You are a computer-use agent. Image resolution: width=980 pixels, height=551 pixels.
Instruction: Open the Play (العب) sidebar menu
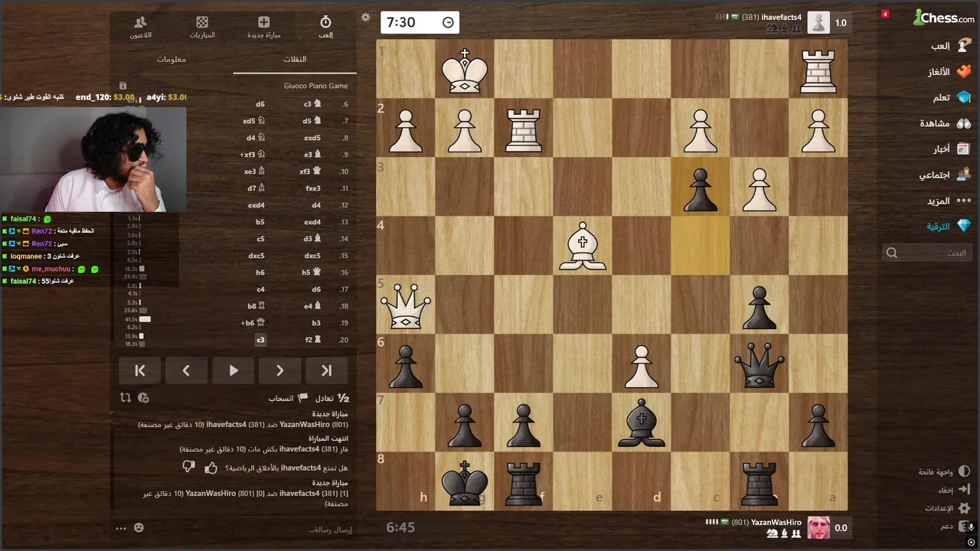949,46
